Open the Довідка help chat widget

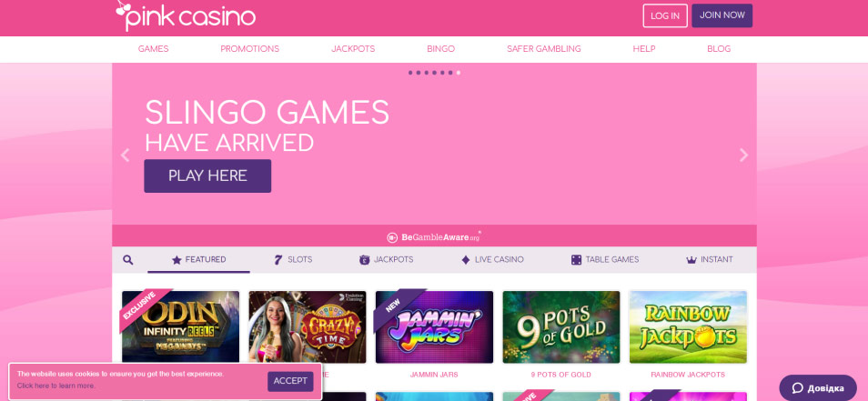[818, 387]
